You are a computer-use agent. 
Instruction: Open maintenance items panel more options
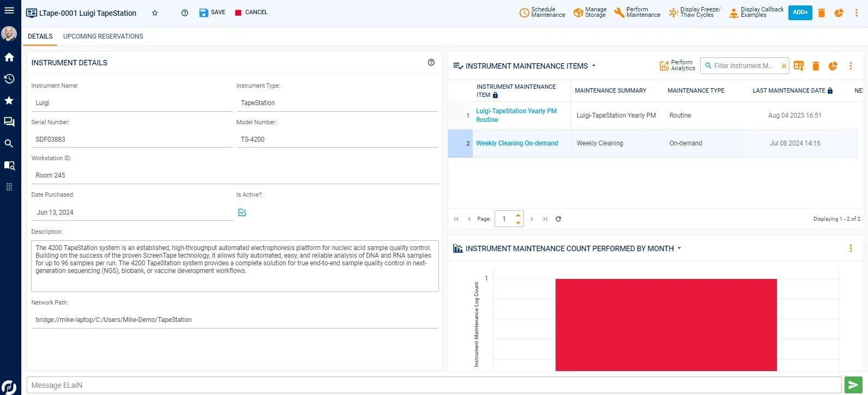point(851,66)
